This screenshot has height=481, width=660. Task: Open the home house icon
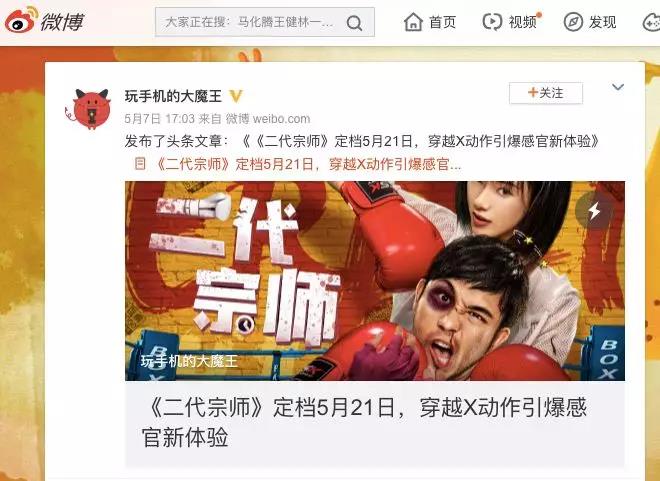(413, 22)
